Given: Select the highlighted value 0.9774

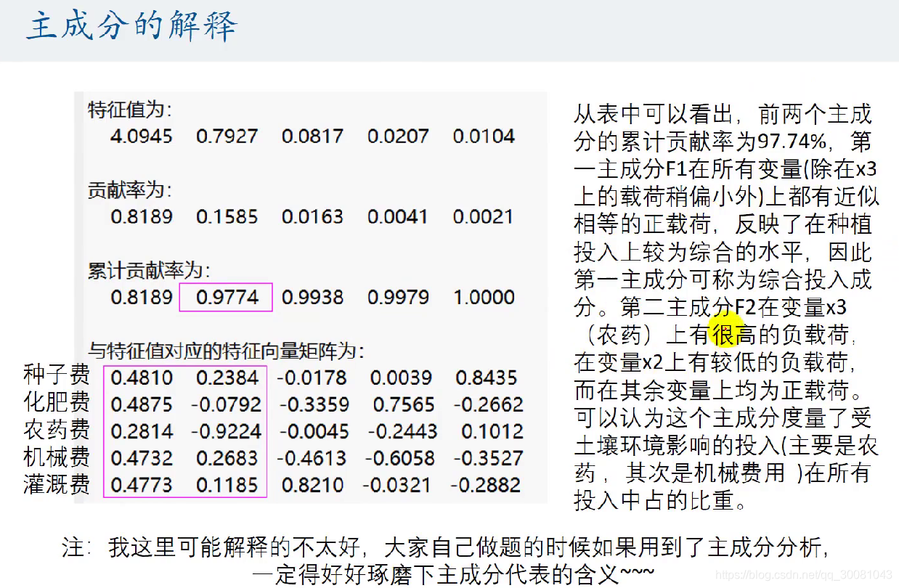Looking at the screenshot, I should pyautogui.click(x=225, y=297).
